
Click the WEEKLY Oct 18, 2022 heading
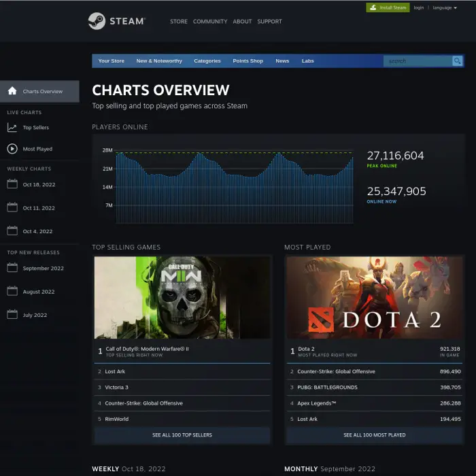129,469
